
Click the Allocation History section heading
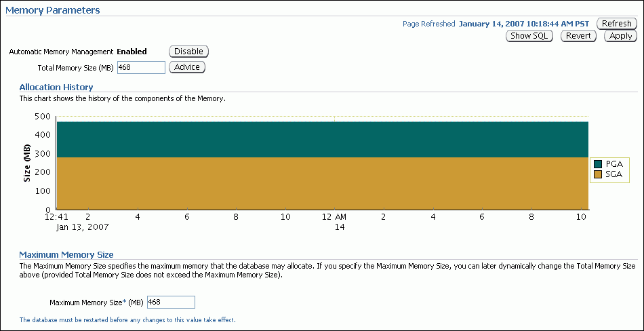click(56, 87)
